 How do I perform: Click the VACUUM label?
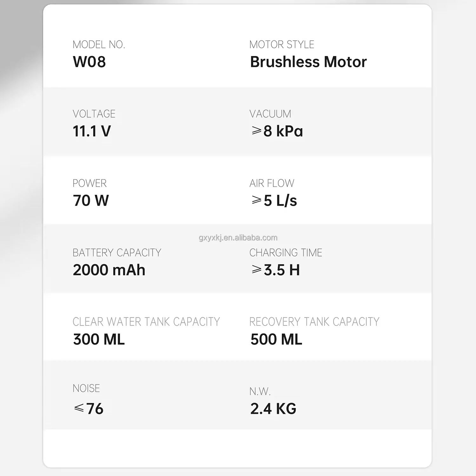(270, 114)
